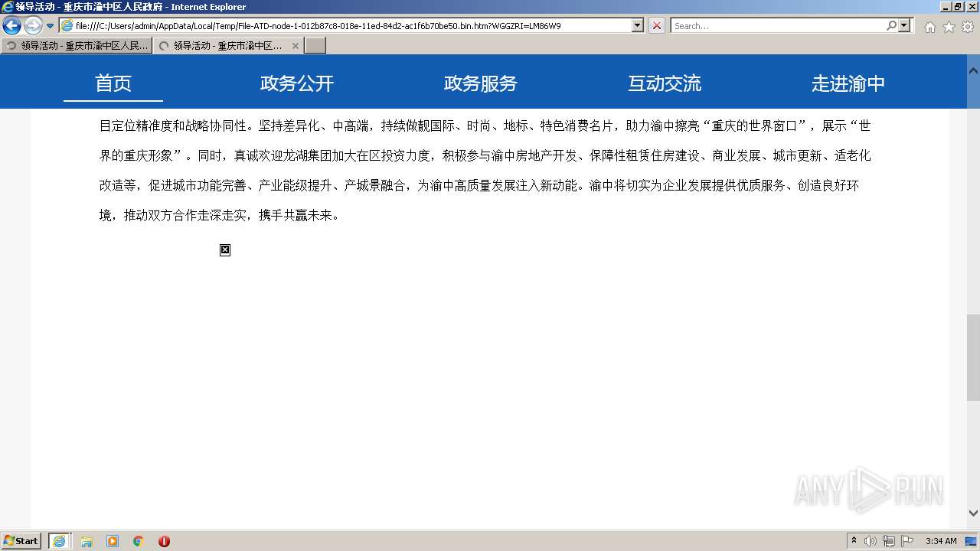
Task: Minimize the Internet Explorer window
Action: [946, 7]
